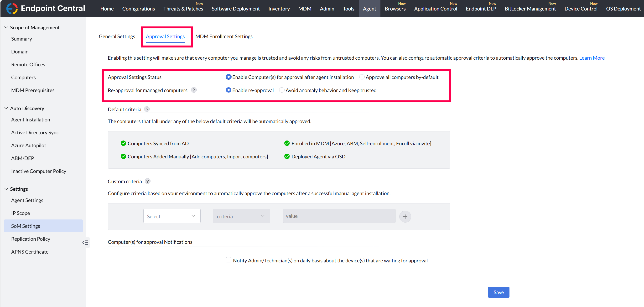Click the Custom criteria help icon
The height and width of the screenshot is (307, 644).
[147, 181]
